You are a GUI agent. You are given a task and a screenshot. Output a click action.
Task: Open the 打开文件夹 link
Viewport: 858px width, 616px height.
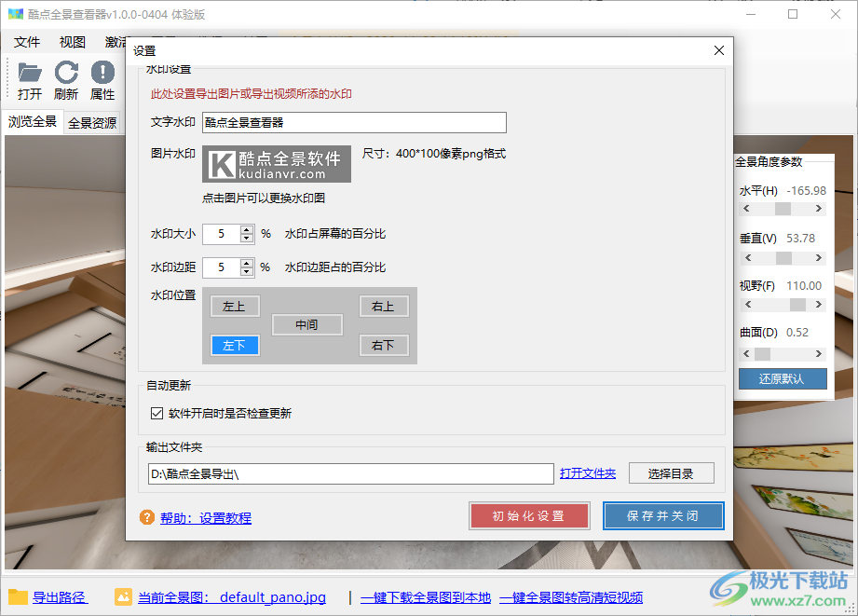pos(588,473)
